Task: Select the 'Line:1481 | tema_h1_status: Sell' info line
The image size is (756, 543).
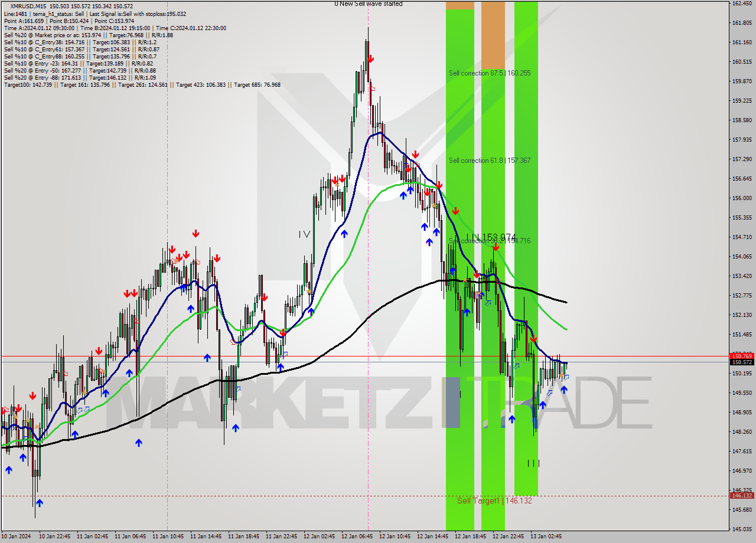Action: pos(95,14)
